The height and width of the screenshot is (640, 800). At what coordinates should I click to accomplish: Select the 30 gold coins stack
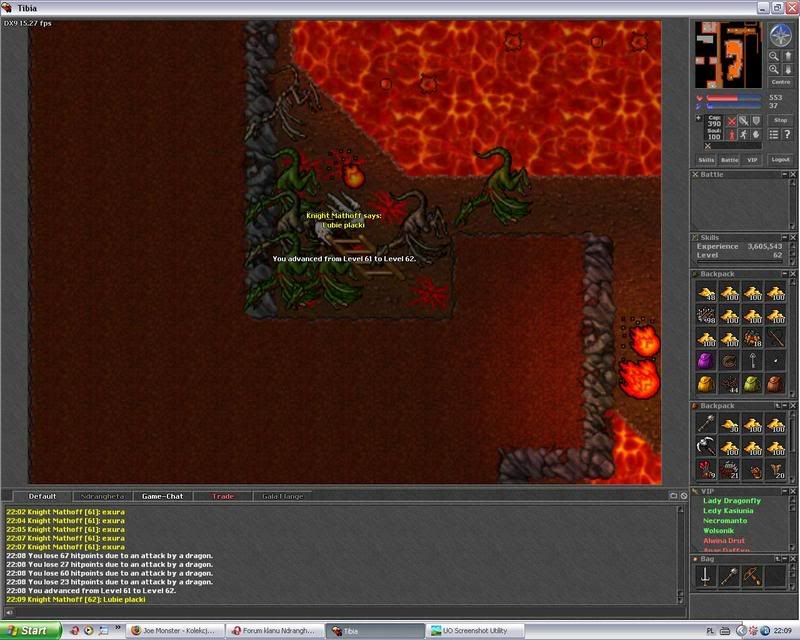pyautogui.click(x=730, y=424)
